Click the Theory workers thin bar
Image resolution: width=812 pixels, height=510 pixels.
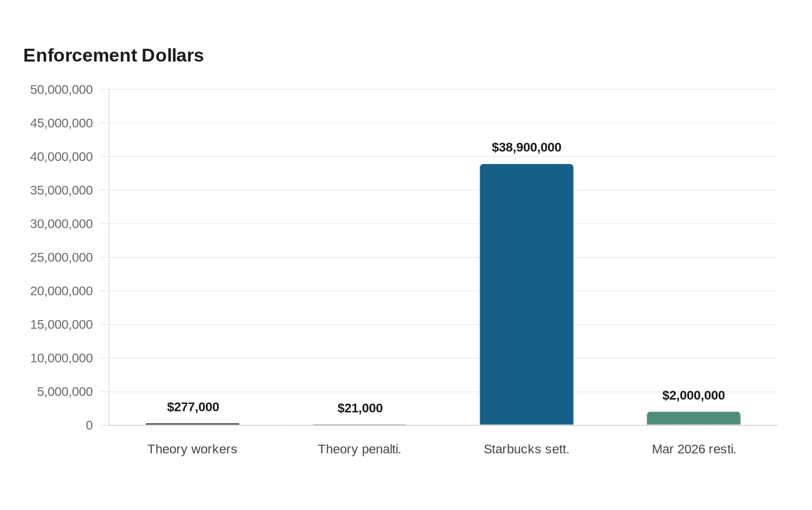click(x=193, y=424)
